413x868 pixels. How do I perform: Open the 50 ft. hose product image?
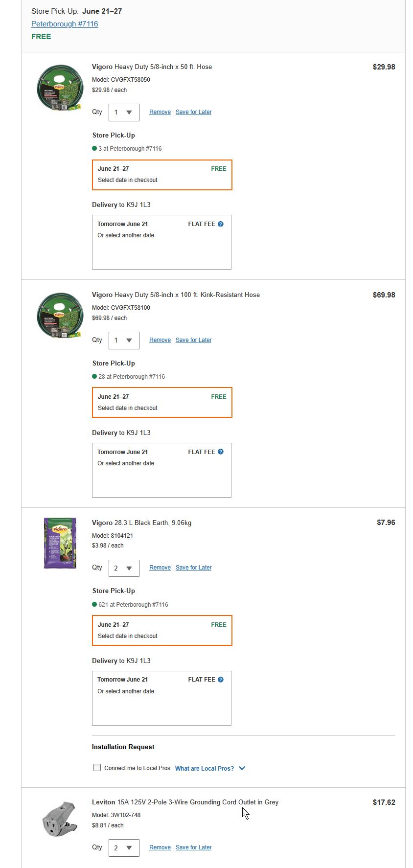pyautogui.click(x=60, y=89)
